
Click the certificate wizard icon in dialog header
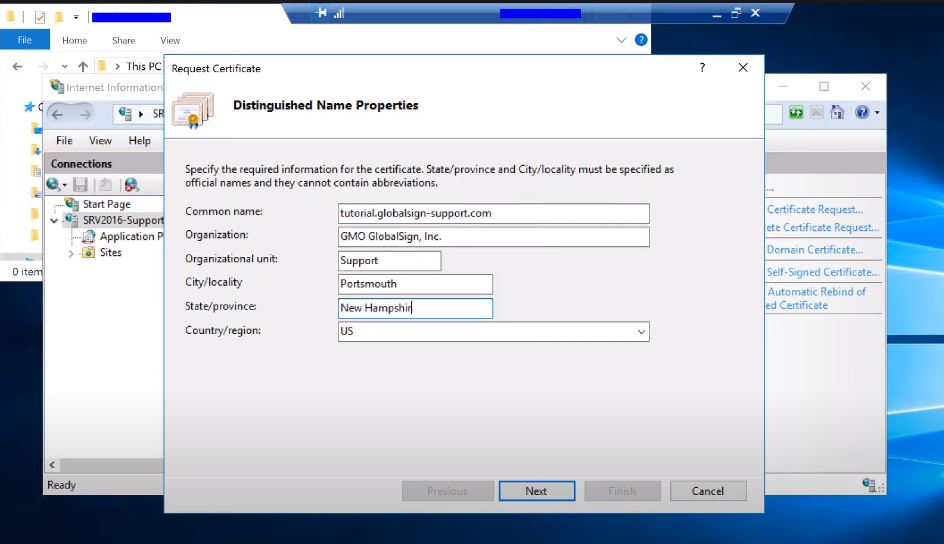coord(193,110)
